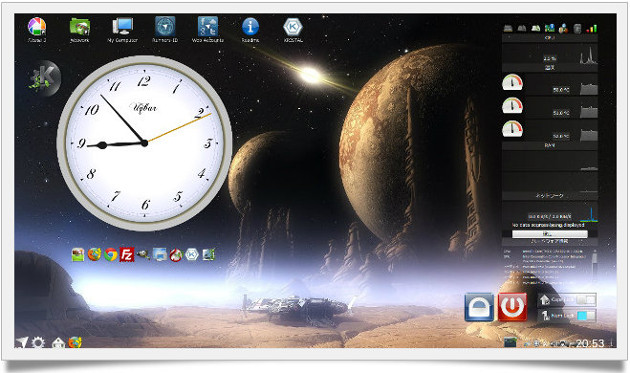Click the 20:53 digital clock
630x373 pixels.
tap(589, 343)
